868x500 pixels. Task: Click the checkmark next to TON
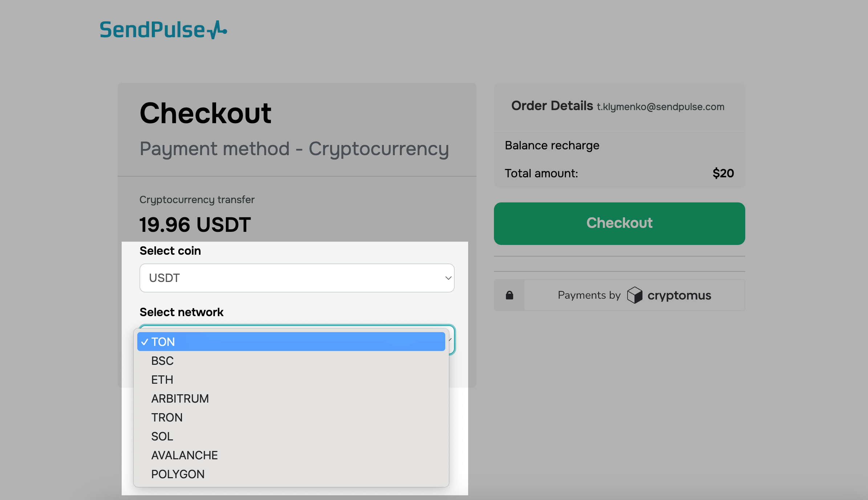[x=145, y=342]
